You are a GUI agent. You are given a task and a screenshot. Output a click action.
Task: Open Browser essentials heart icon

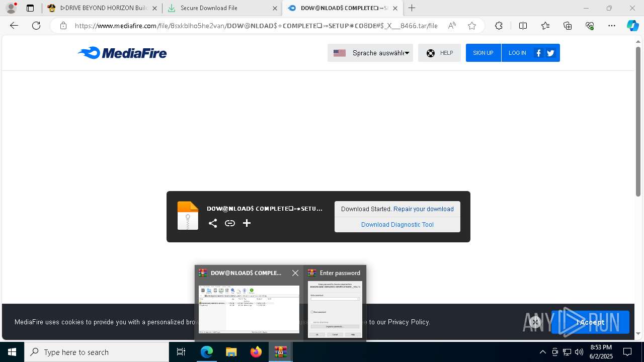click(590, 26)
